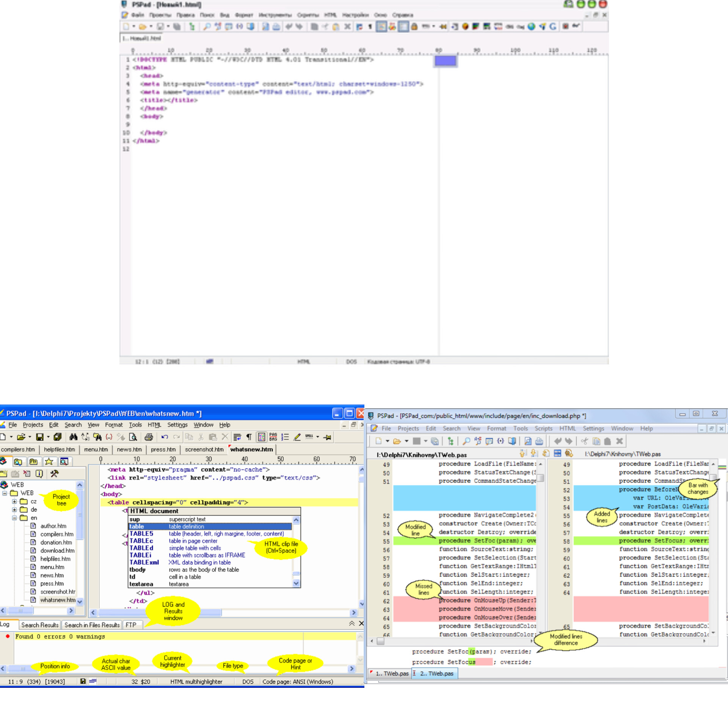Click the Favorites star panel icon

pyautogui.click(x=49, y=462)
